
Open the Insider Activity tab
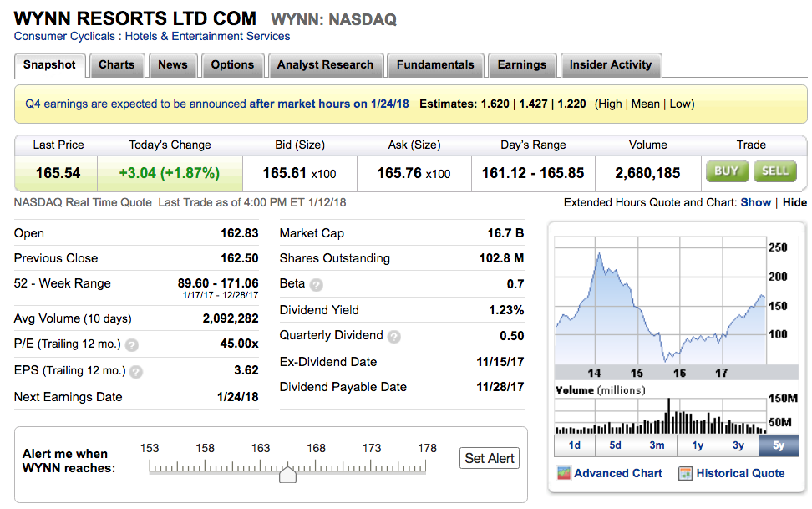pyautogui.click(x=610, y=65)
